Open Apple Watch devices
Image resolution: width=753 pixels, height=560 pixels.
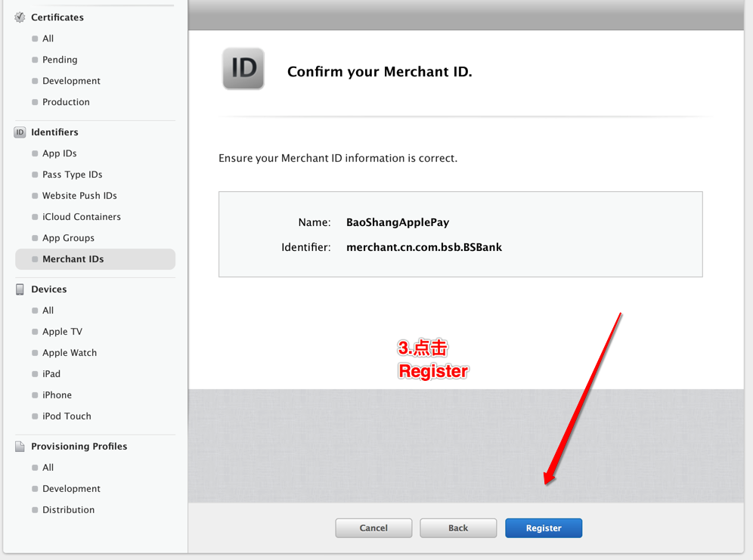click(69, 353)
